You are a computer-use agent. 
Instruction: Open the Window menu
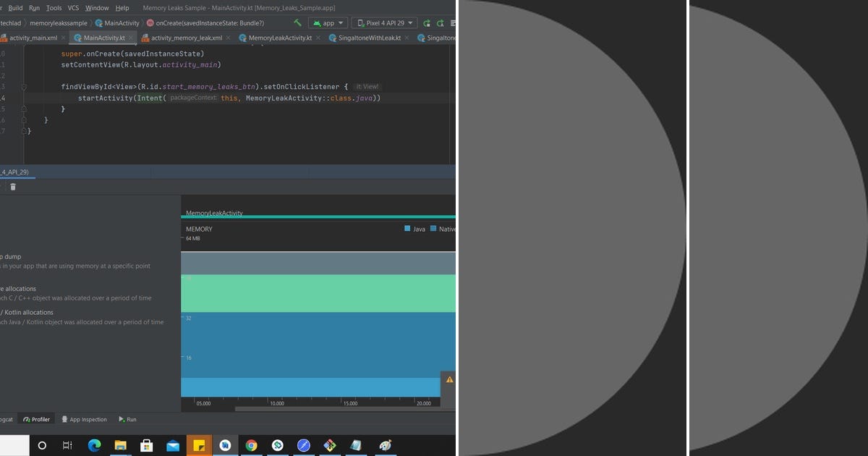pyautogui.click(x=97, y=8)
